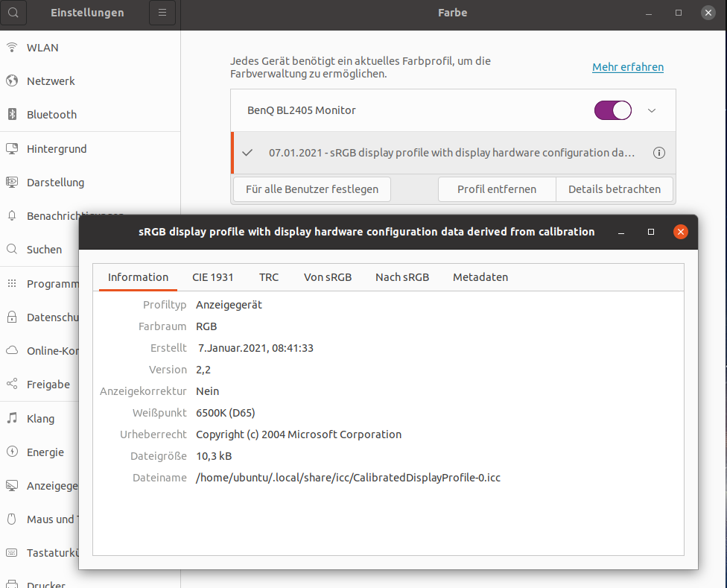The image size is (727, 588).
Task: Open the Metadaten tab
Action: [x=480, y=277]
